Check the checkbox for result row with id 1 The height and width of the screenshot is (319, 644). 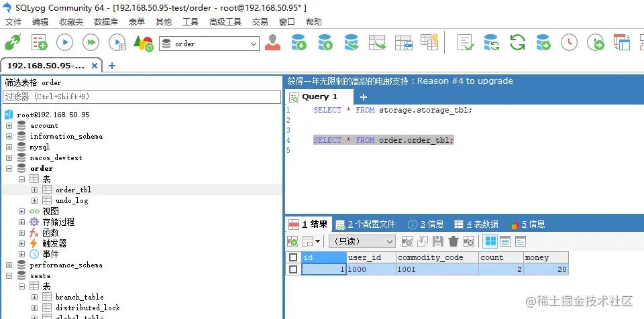293,269
